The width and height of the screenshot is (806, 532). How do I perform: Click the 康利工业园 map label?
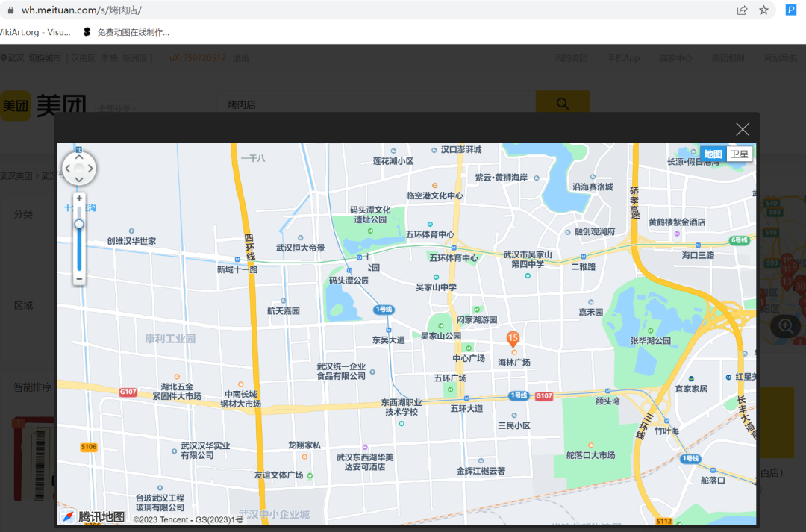pos(170,339)
